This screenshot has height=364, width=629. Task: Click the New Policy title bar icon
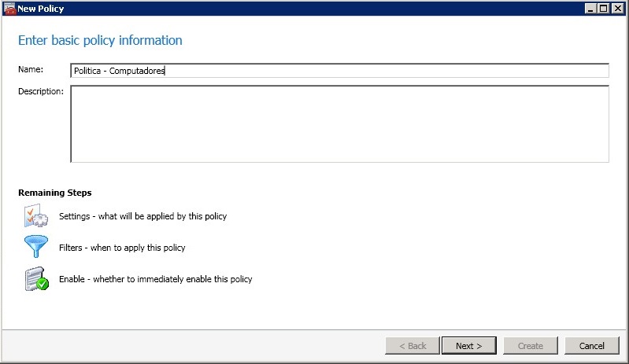9,8
